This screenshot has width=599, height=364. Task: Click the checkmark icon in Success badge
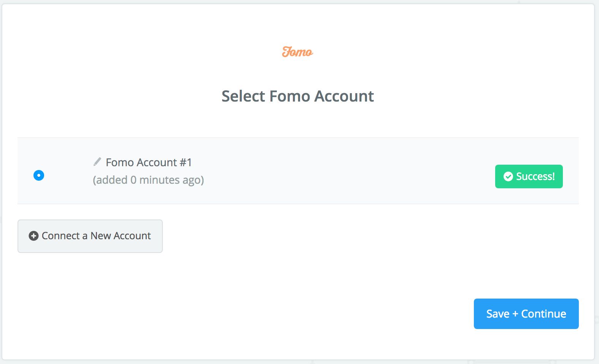[x=508, y=176]
